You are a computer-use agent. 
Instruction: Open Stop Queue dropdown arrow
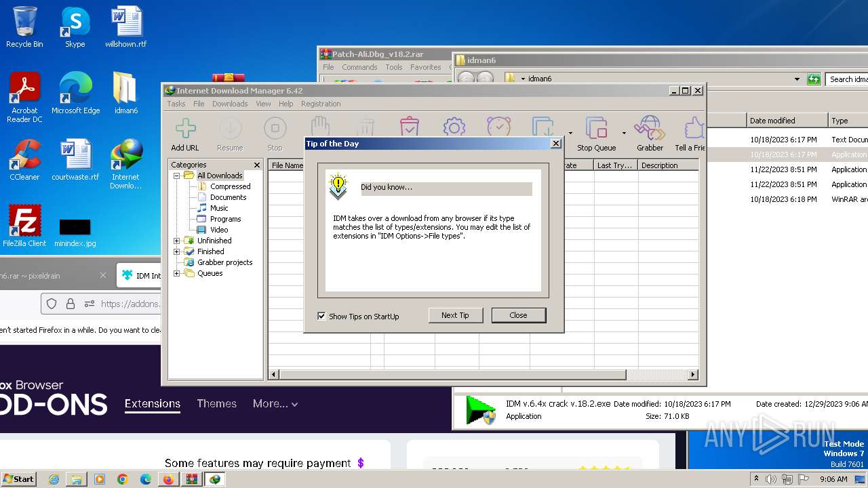[624, 133]
